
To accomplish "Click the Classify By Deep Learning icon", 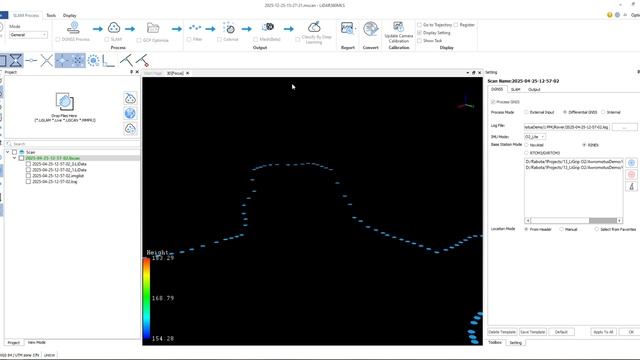I will point(314,27).
